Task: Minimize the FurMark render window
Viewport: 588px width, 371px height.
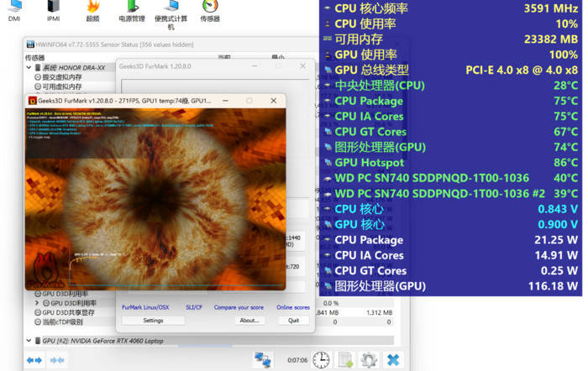Action: pos(225,101)
